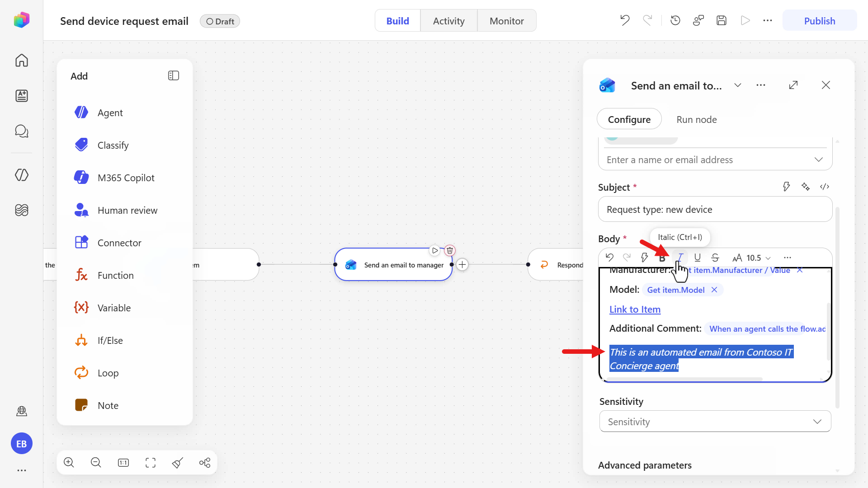
Task: Click the auto-layout nodes icon
Action: tap(205, 462)
